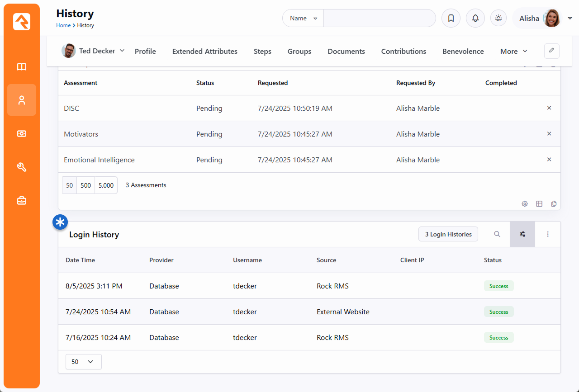The width and height of the screenshot is (579, 392).
Task: Click the Rock RMS logo icon
Action: tap(22, 22)
